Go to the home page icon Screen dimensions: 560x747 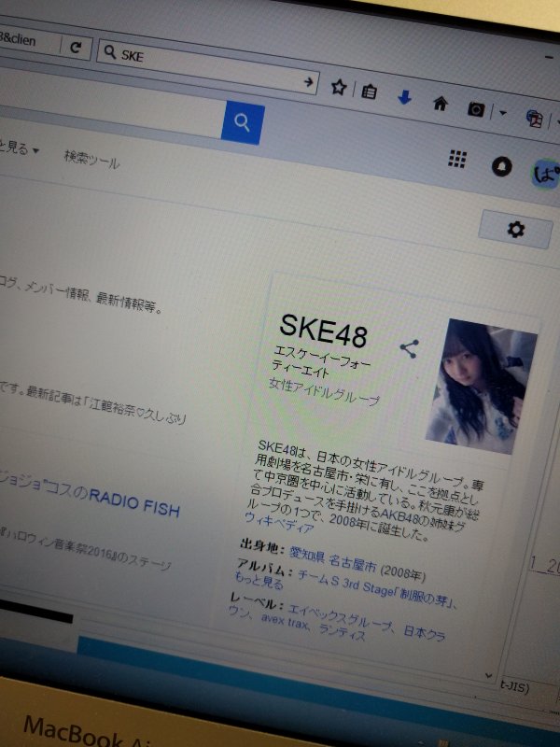[441, 103]
